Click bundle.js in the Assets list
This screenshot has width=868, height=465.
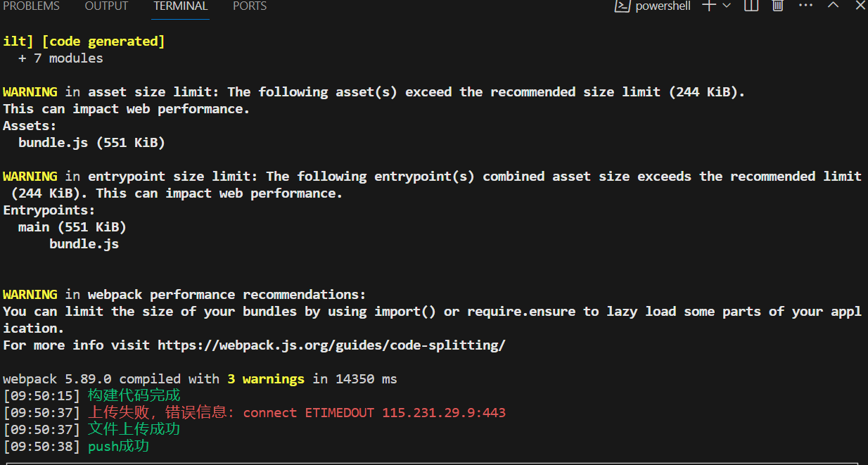click(x=53, y=143)
